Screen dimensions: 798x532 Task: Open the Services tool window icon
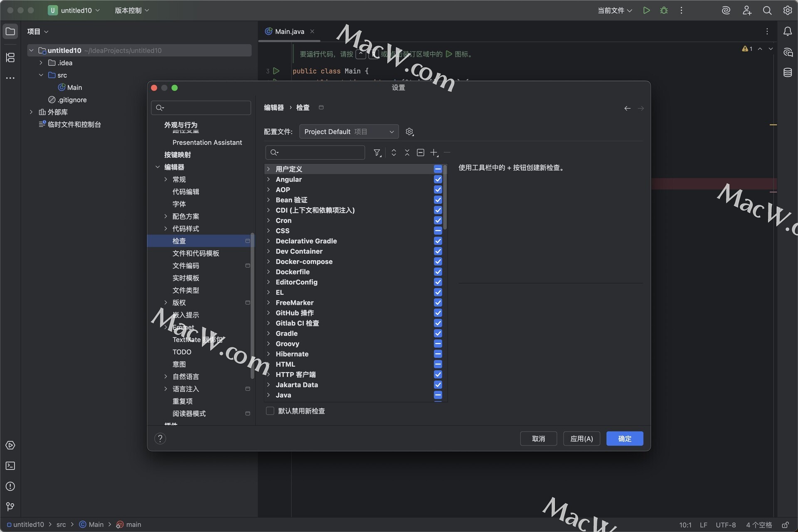click(10, 445)
